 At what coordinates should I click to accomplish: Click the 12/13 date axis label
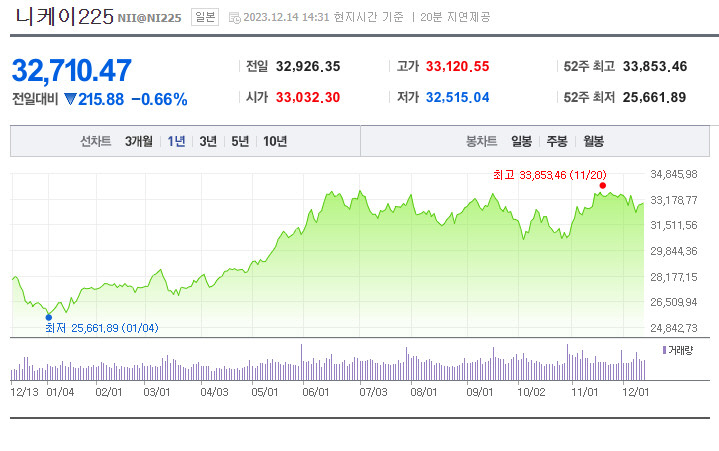24,392
